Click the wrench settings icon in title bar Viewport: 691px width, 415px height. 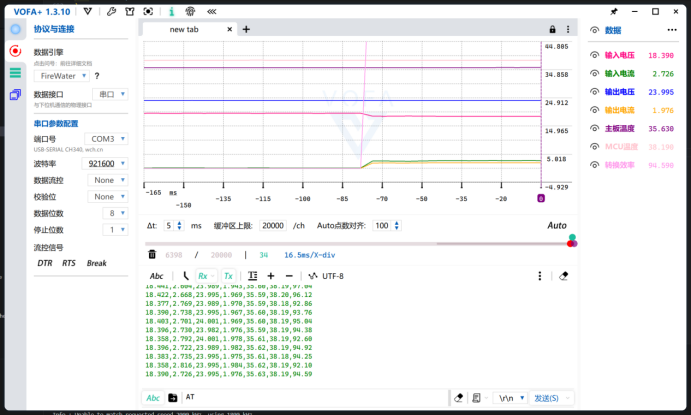tap(113, 12)
